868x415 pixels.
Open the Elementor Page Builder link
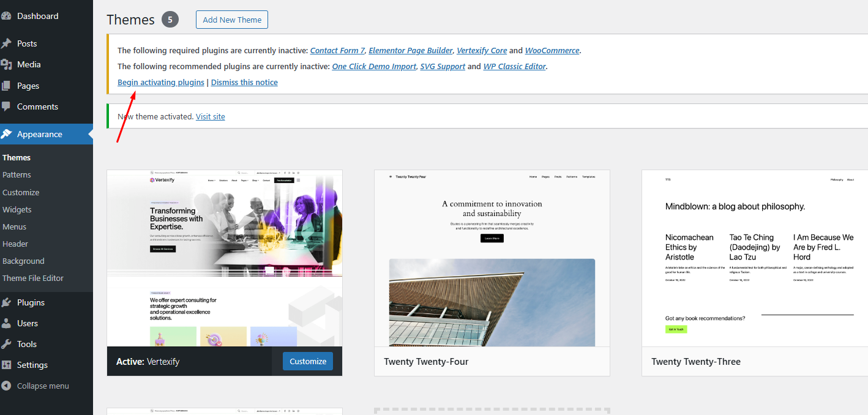point(411,51)
